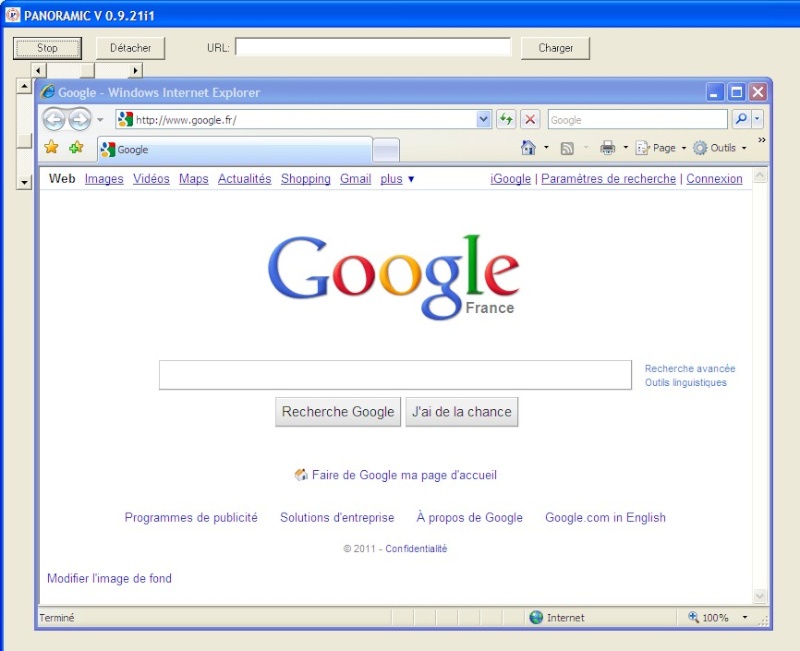Image resolution: width=800 pixels, height=651 pixels.
Task: Open iGoogle link
Action: 510,179
